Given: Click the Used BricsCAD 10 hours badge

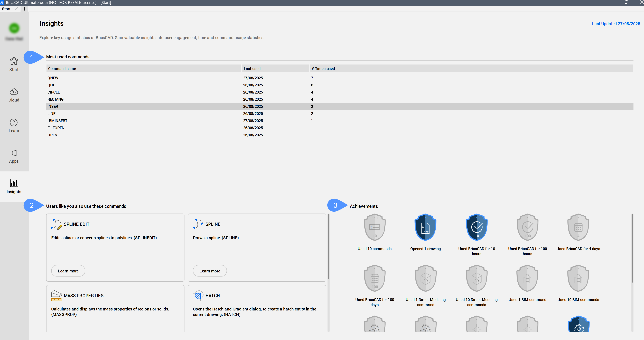Looking at the screenshot, I should [477, 227].
